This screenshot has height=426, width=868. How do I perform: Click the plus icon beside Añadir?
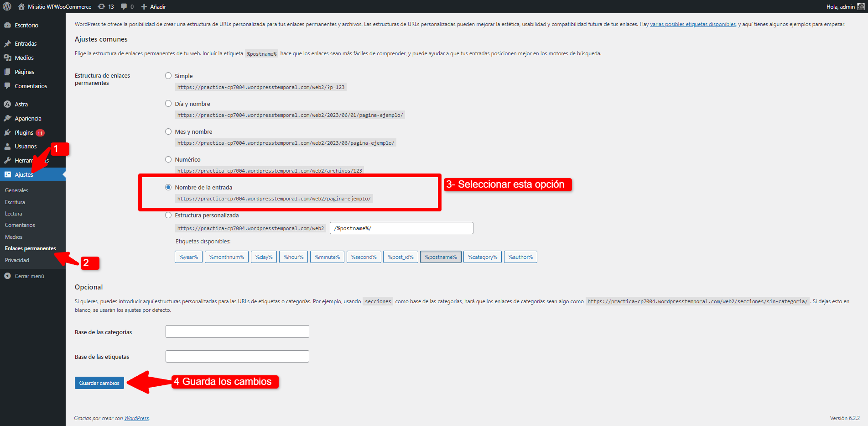[x=144, y=6]
